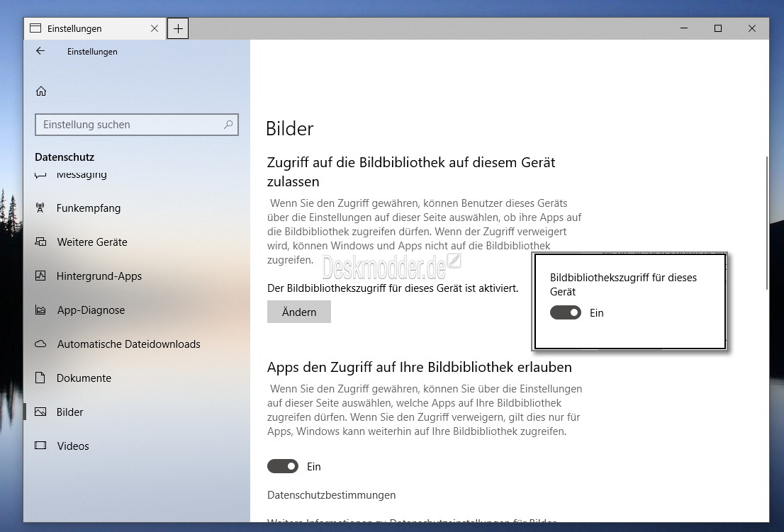Click the Ändern button
This screenshot has height=532, width=784.
(x=299, y=312)
